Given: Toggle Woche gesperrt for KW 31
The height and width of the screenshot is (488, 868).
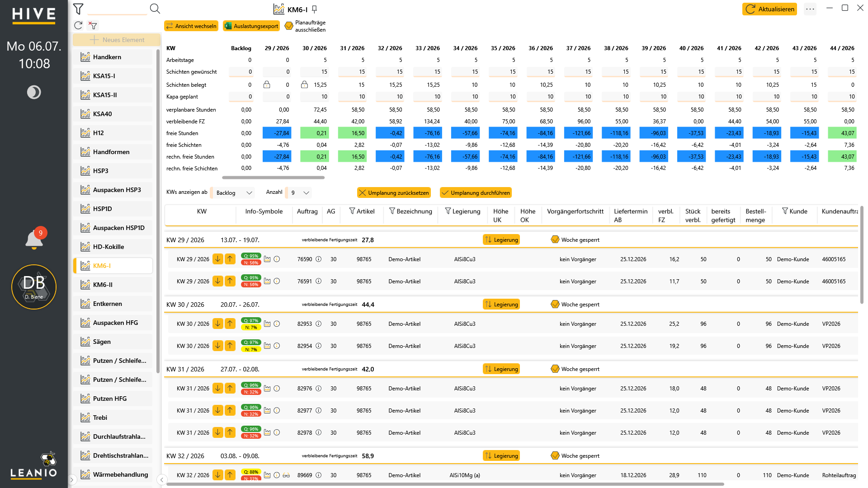Looking at the screenshot, I should [555, 369].
